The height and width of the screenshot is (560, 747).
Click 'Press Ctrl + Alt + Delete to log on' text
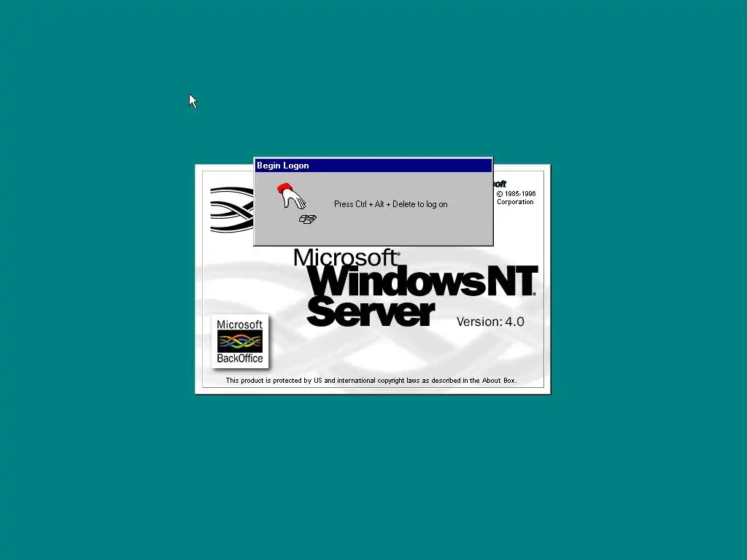[x=391, y=204]
